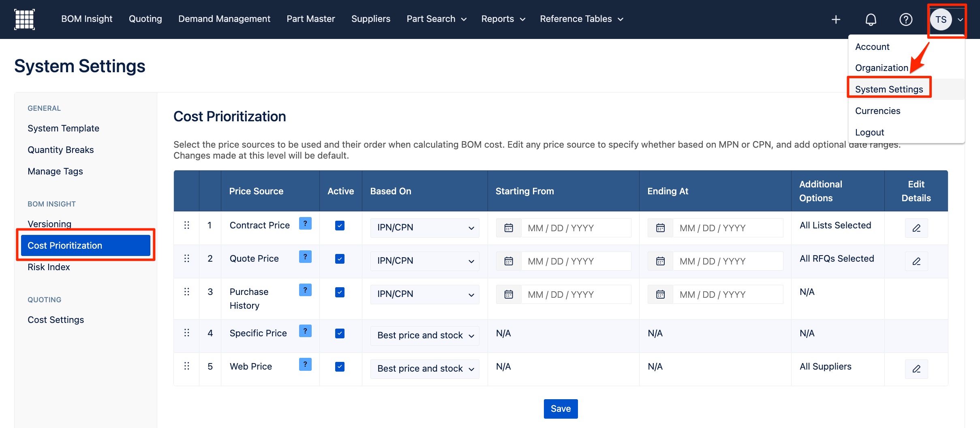Edit details pencil for Contract Price

[916, 228]
